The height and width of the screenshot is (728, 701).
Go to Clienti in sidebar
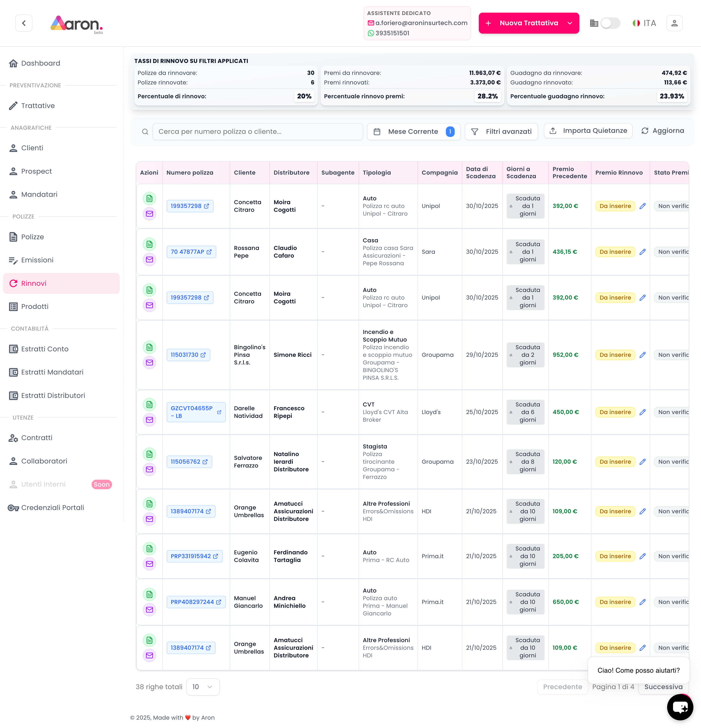pos(32,148)
